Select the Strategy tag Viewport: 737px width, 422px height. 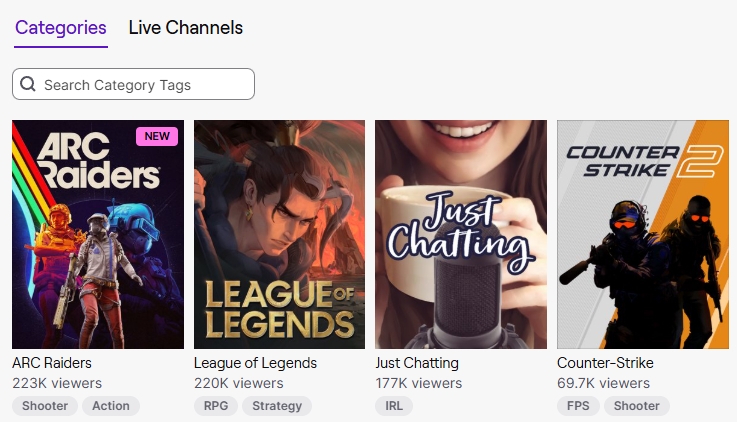coord(277,406)
